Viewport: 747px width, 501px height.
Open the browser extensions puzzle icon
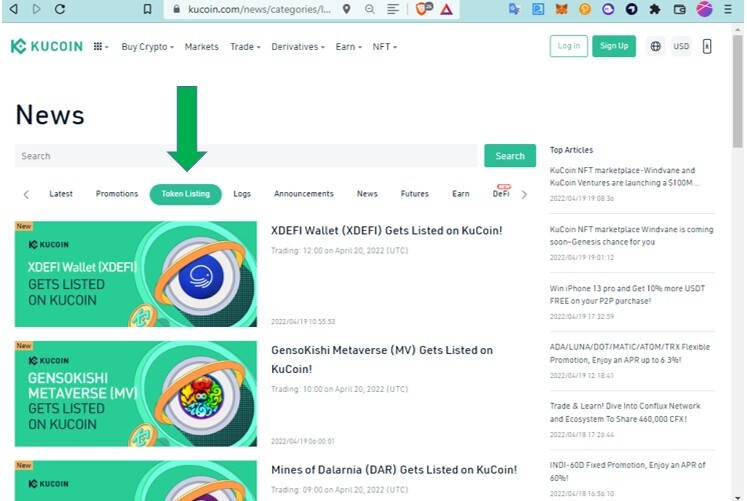tap(655, 9)
